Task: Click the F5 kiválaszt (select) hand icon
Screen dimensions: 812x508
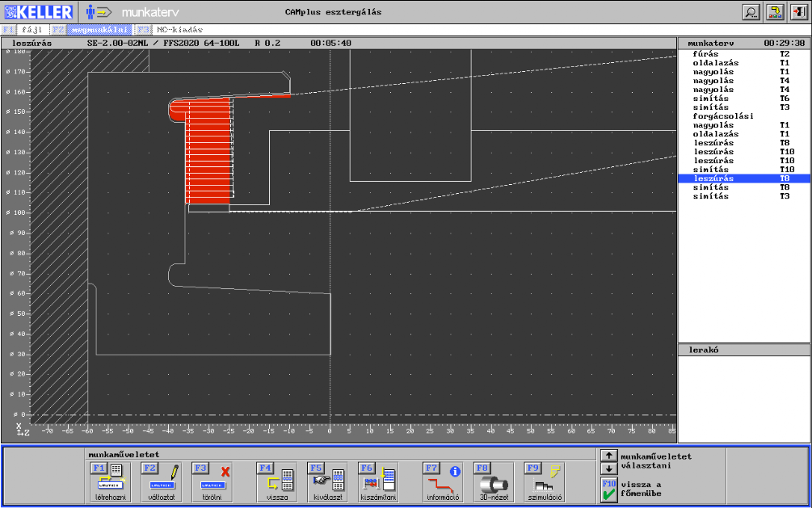Action: 327,482
